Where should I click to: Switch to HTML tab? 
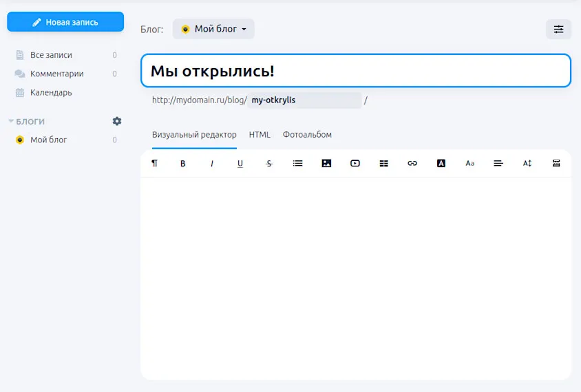(260, 135)
